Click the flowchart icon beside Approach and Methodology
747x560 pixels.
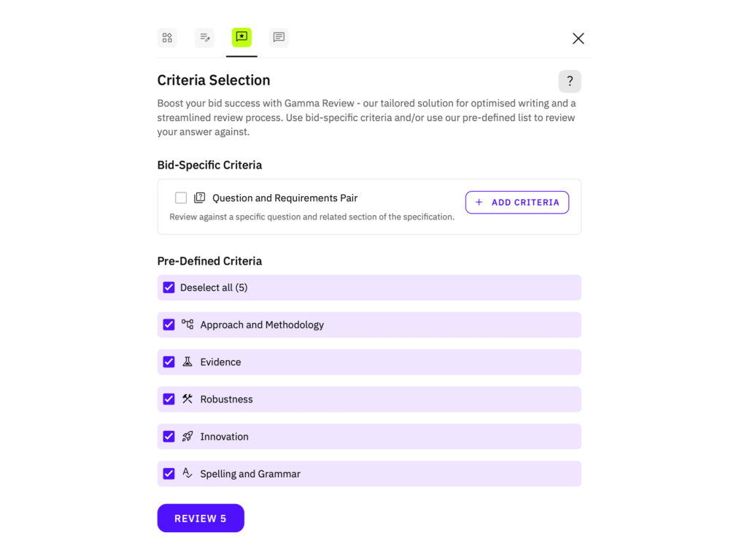point(187,324)
